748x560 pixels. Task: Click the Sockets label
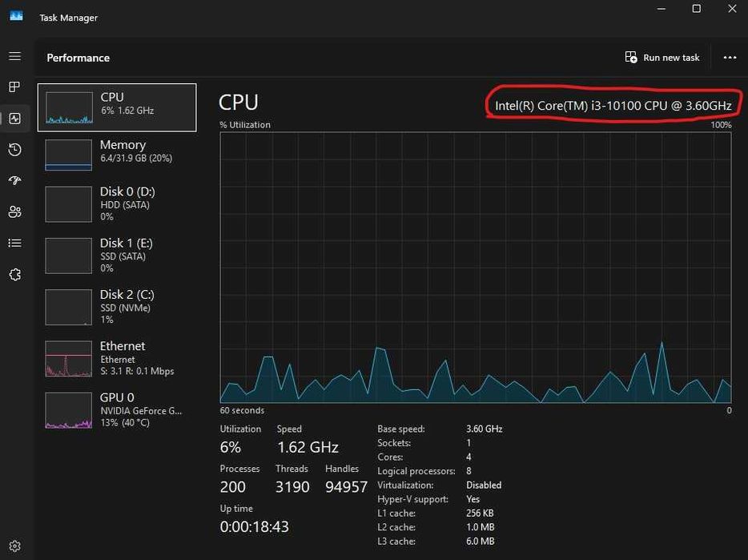click(394, 443)
